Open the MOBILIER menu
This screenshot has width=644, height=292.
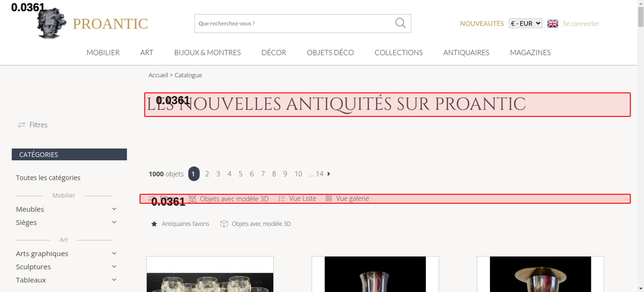103,52
